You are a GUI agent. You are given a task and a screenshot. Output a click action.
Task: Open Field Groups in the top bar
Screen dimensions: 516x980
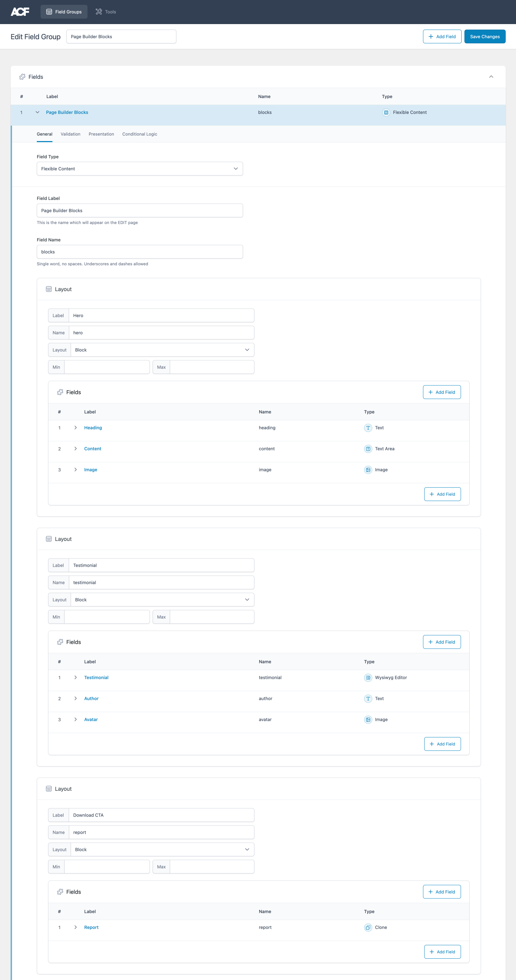click(x=64, y=12)
